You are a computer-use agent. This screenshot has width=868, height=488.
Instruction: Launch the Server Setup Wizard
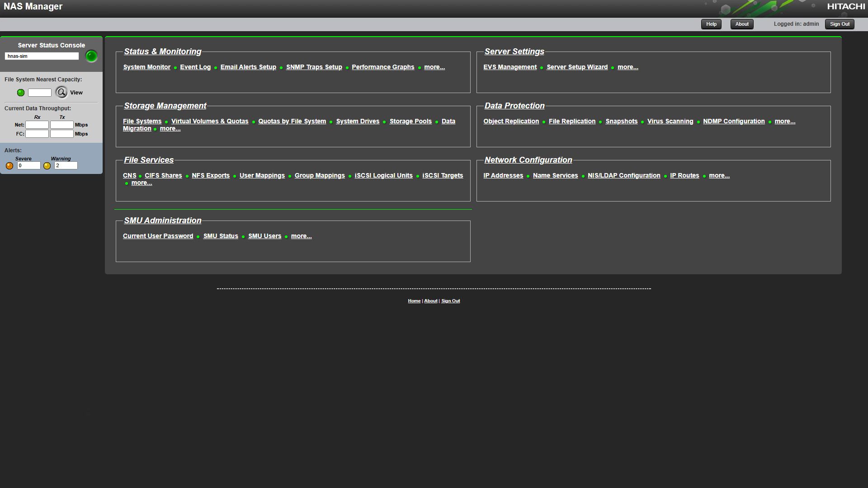pyautogui.click(x=577, y=67)
